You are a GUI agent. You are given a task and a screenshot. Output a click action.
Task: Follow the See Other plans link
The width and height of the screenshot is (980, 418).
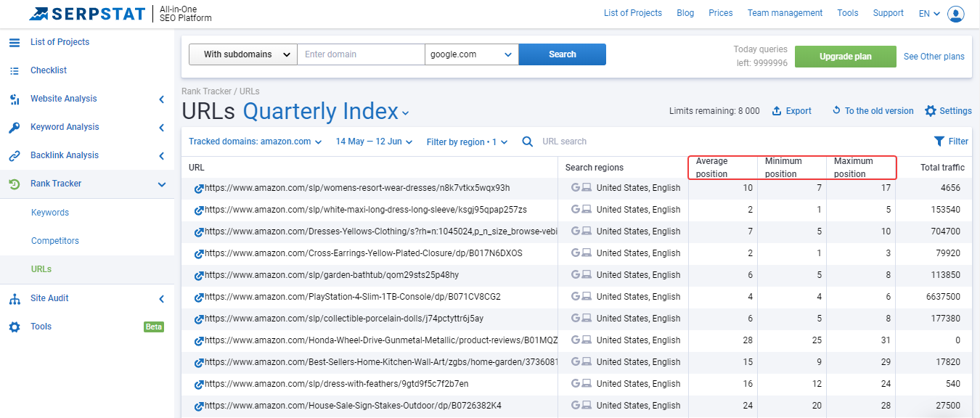pos(934,57)
